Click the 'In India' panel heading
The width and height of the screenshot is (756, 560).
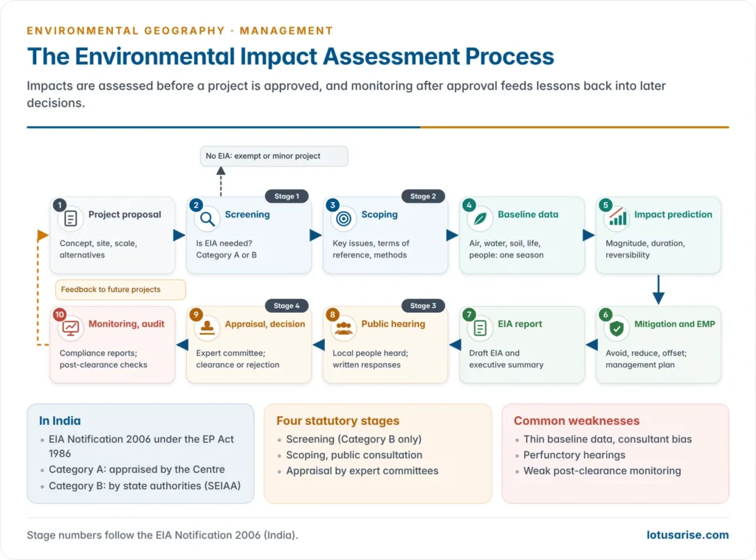tap(60, 421)
